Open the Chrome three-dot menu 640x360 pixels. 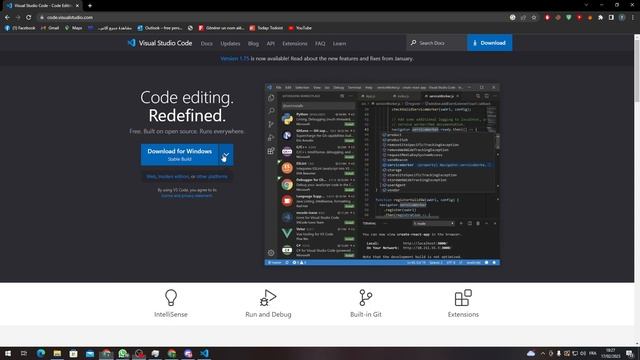click(633, 18)
